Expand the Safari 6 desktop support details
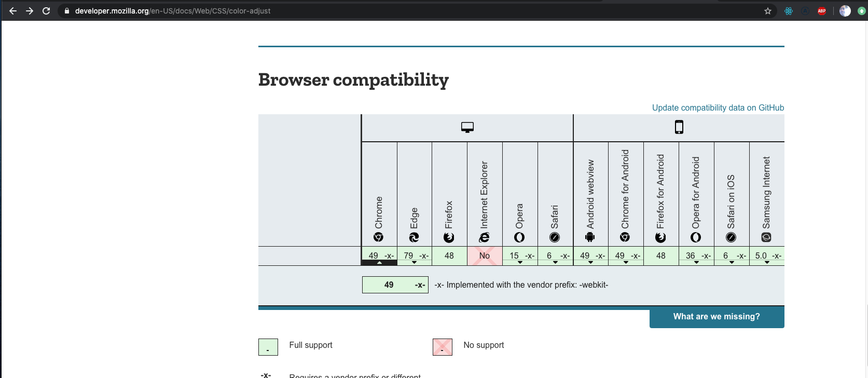Viewport: 868px width, 378px height. click(x=556, y=256)
